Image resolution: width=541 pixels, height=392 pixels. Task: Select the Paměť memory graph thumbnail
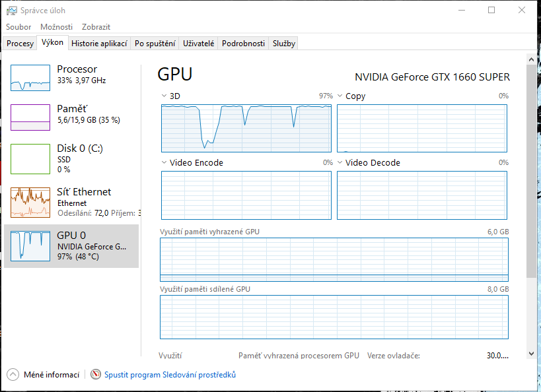30,117
